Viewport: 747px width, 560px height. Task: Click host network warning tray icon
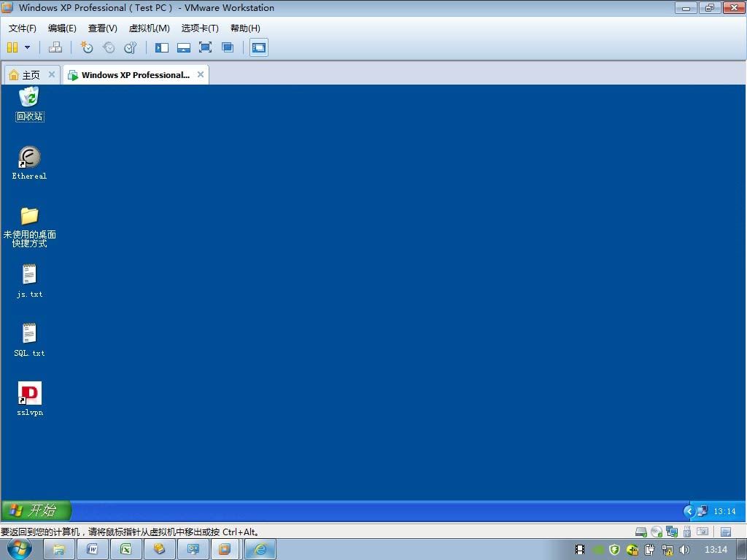click(667, 550)
